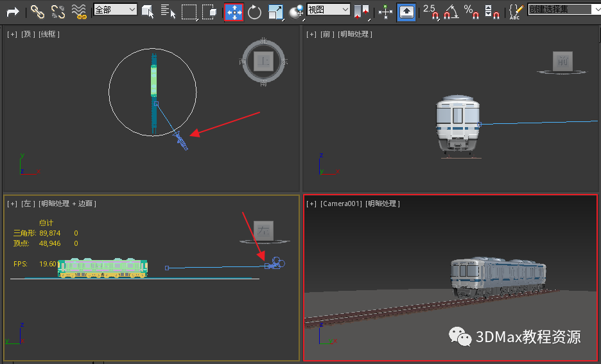601x364 pixels.
Task: Toggle the Select and Move tool
Action: (234, 12)
